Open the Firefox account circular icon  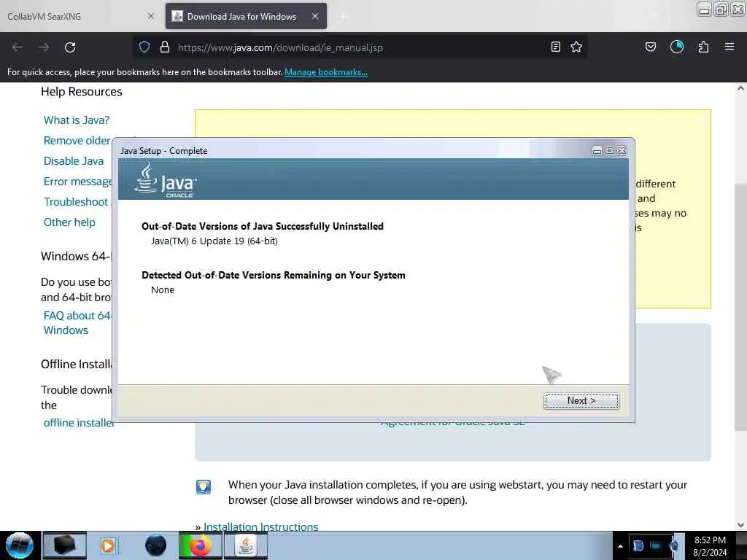click(x=676, y=47)
